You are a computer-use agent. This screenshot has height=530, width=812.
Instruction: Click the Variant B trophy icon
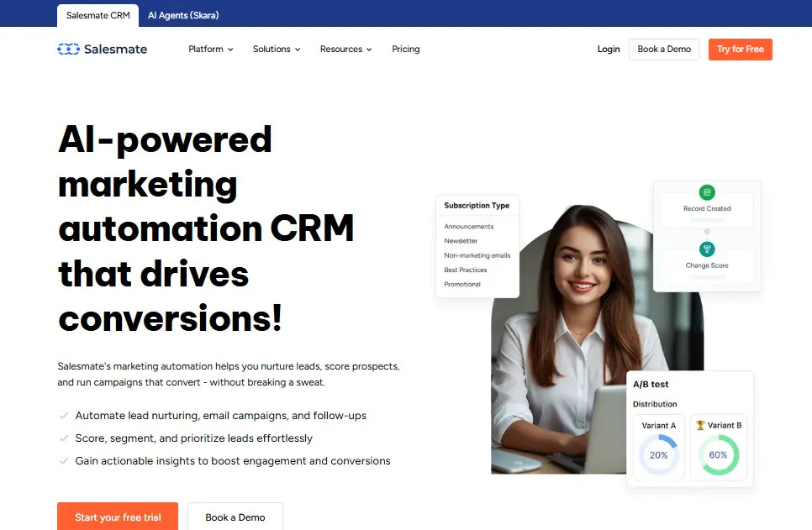click(701, 425)
